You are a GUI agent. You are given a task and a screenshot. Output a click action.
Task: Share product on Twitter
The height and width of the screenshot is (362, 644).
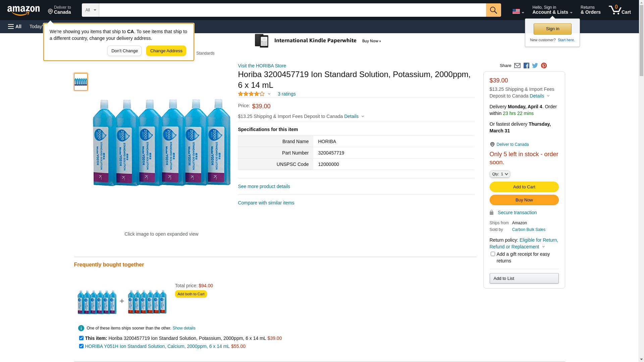pos(535,66)
